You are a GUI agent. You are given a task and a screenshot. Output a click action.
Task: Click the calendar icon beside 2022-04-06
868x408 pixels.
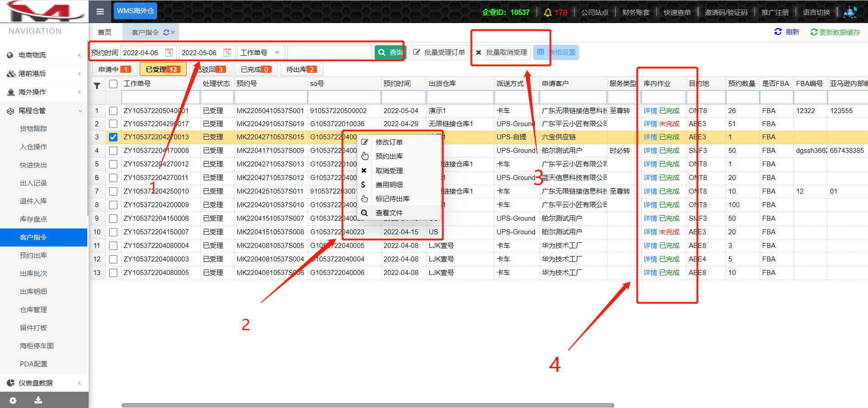tap(169, 52)
